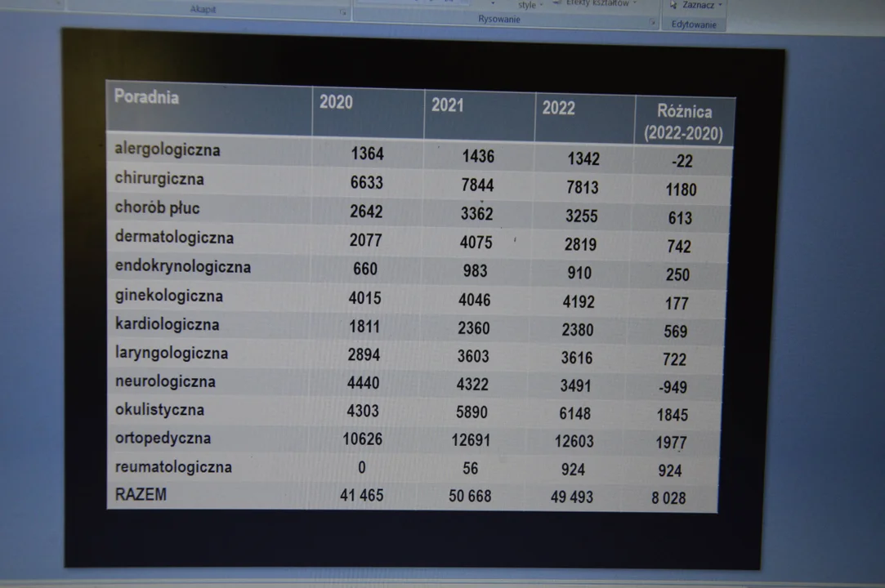The image size is (885, 588).
Task: Open the Zaznacz dropdown in Edytowanie
Action: coord(696,5)
